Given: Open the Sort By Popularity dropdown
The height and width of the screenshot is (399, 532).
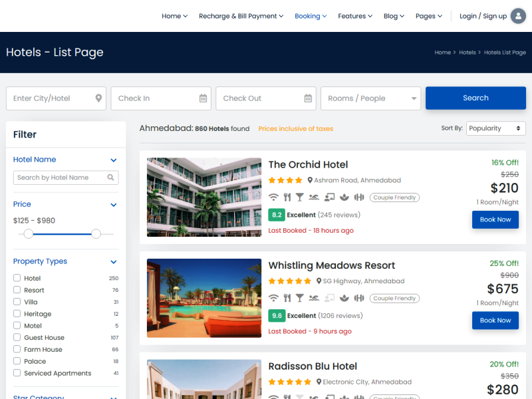Looking at the screenshot, I should 495,128.
